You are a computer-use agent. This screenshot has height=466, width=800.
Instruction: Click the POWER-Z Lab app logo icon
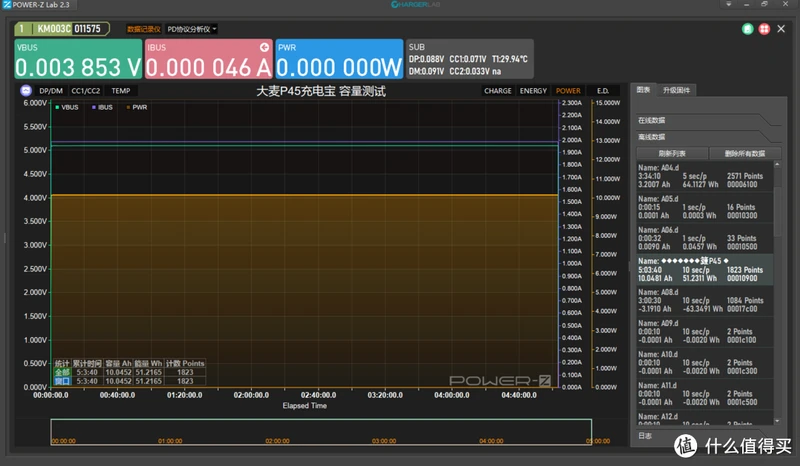pyautogui.click(x=7, y=5)
